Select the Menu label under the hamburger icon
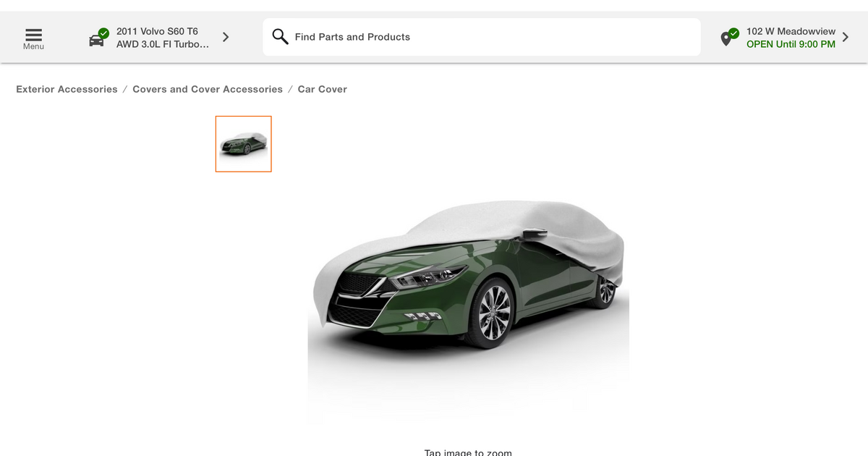This screenshot has width=868, height=456. (33, 46)
